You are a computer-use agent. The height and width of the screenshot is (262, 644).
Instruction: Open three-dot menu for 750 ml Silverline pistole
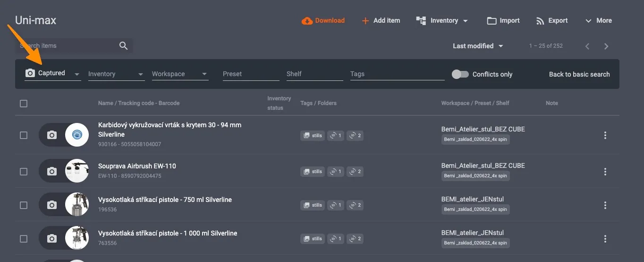pyautogui.click(x=605, y=205)
